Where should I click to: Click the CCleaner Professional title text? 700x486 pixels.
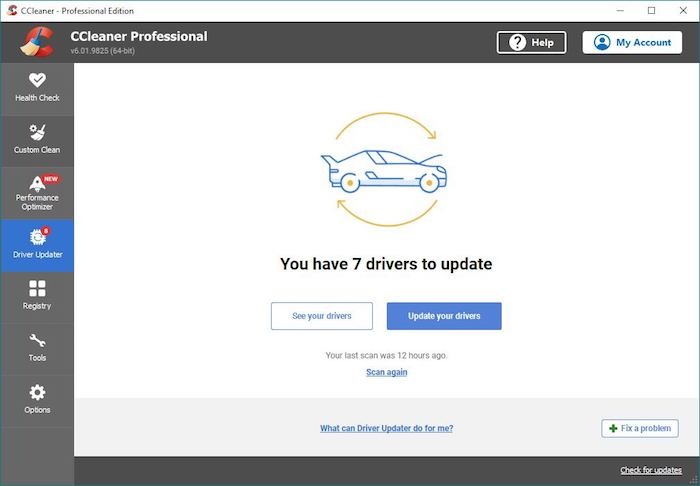139,36
